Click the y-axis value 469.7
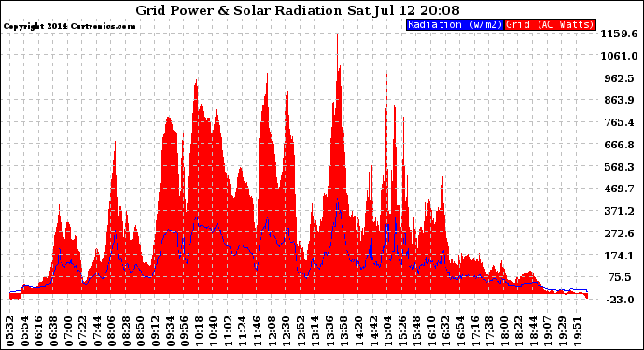644x350 pixels. coord(619,189)
